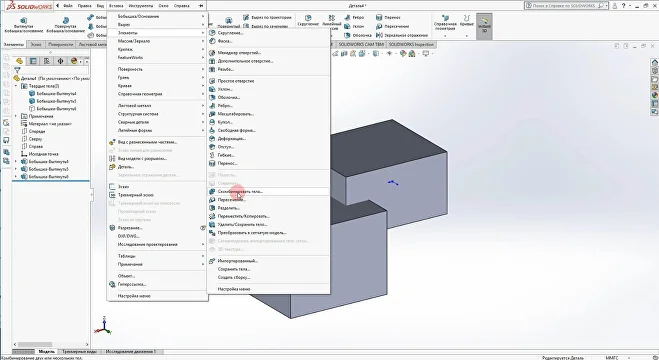Open the Инструменты menu
This screenshot has height=360, width=659.
141,6
